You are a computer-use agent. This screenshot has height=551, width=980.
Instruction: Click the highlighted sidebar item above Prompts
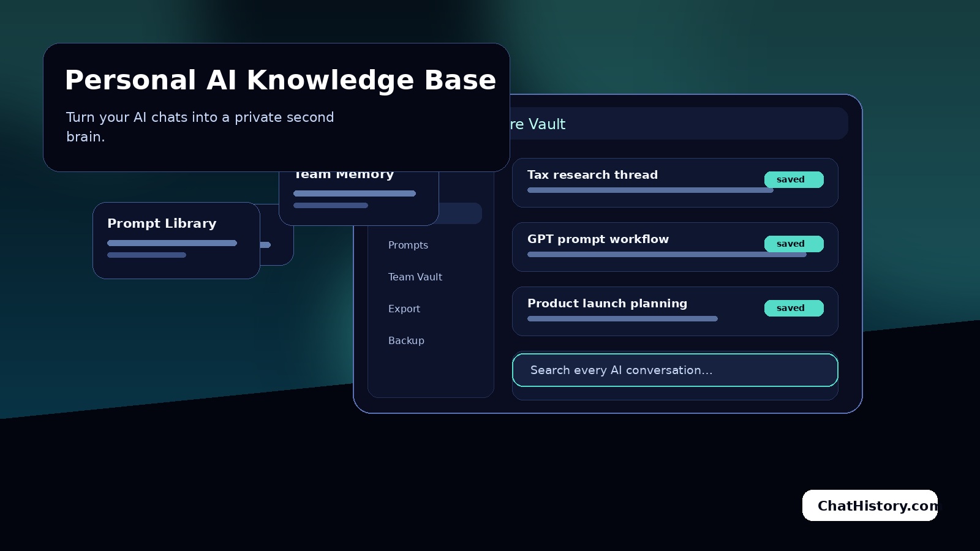pos(461,213)
